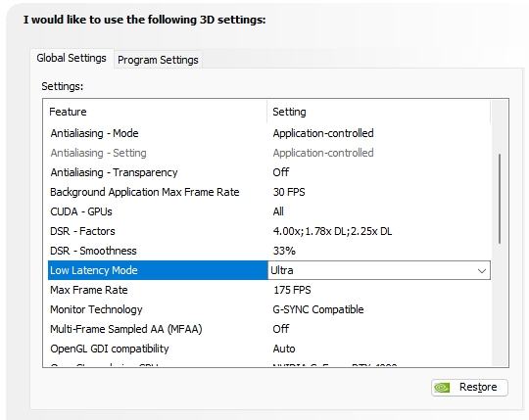529x420 pixels.
Task: Select the OpenGL GDI compatibility row
Action: [268, 349]
